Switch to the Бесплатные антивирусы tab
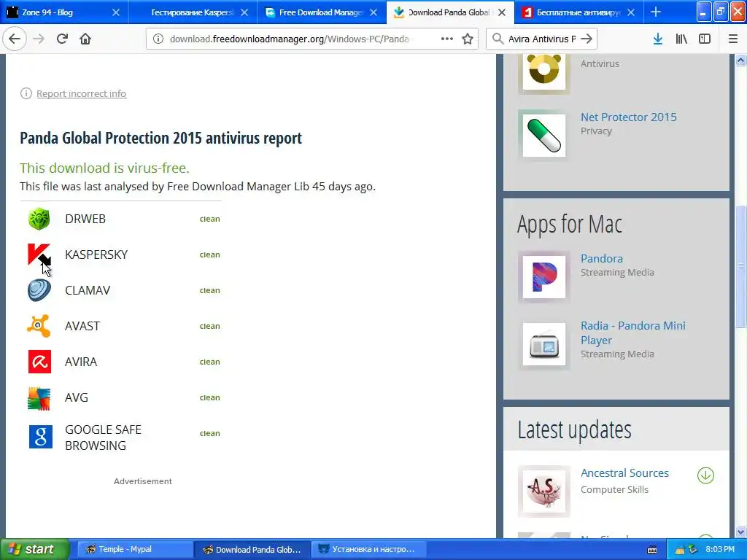This screenshot has width=747, height=560. click(x=578, y=12)
